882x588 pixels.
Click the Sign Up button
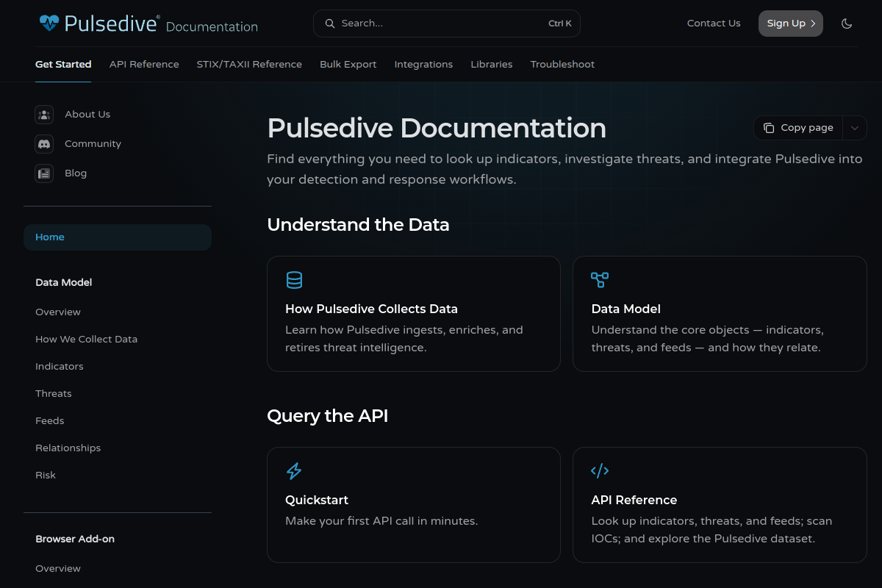(x=791, y=24)
